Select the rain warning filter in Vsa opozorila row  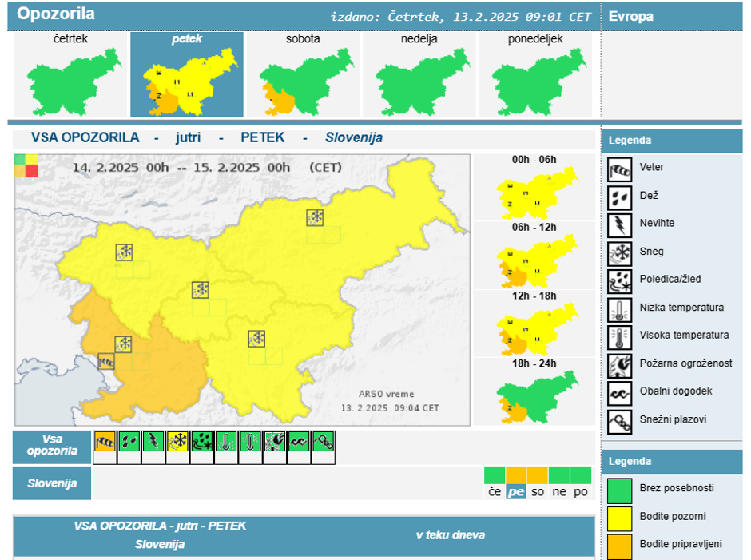coord(129,442)
